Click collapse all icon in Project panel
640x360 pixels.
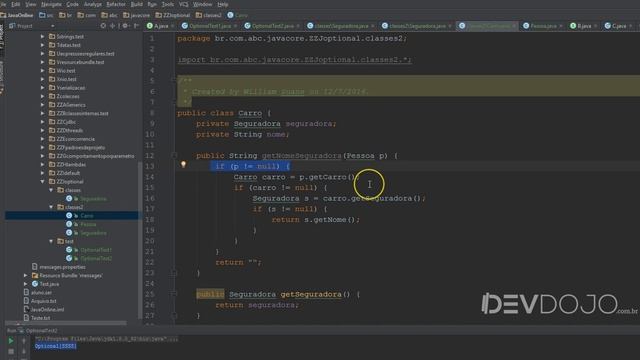(x=113, y=26)
